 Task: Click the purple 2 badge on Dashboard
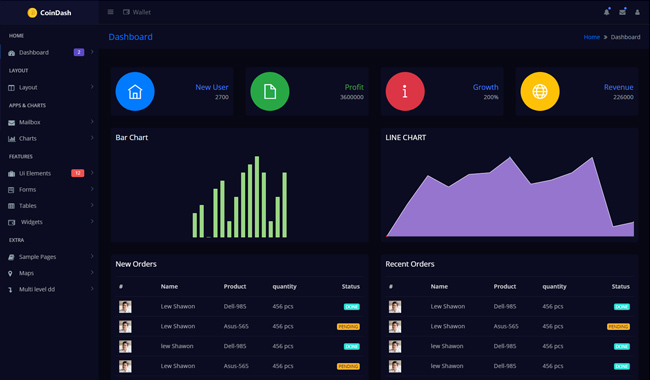79,52
